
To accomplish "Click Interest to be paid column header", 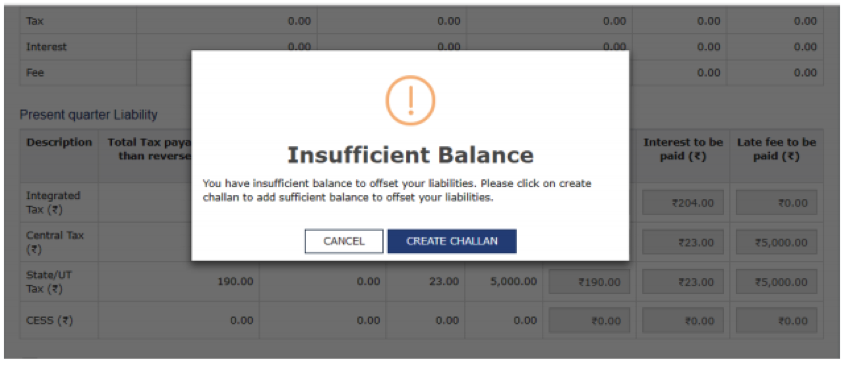I will tap(683, 149).
